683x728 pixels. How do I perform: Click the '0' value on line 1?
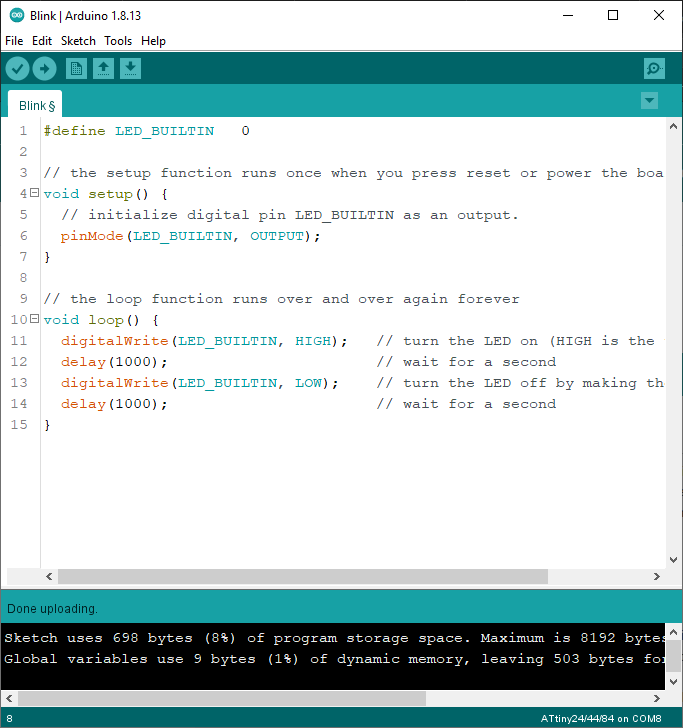246,131
